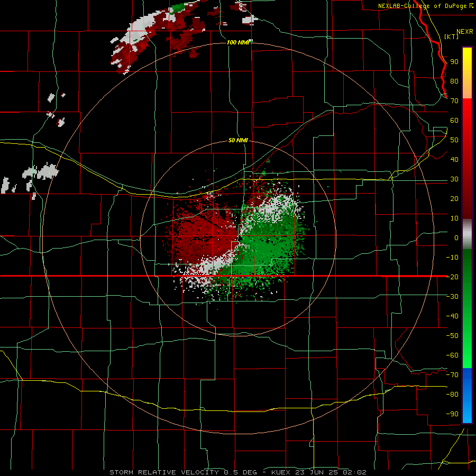Click the 100 NMI range ring label

click(x=237, y=42)
